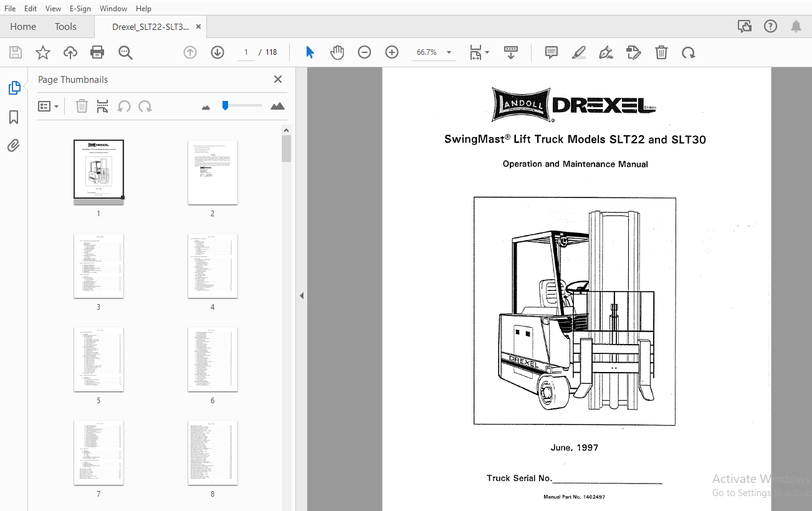Open the E-Sign menu
812x511 pixels.
80,9
